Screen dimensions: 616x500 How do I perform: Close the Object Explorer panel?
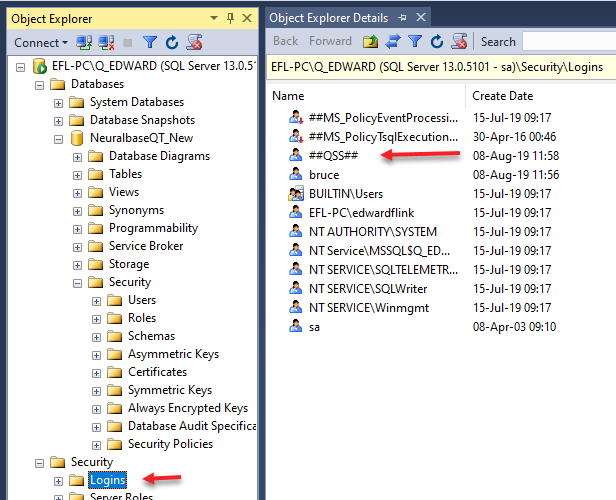click(x=247, y=18)
